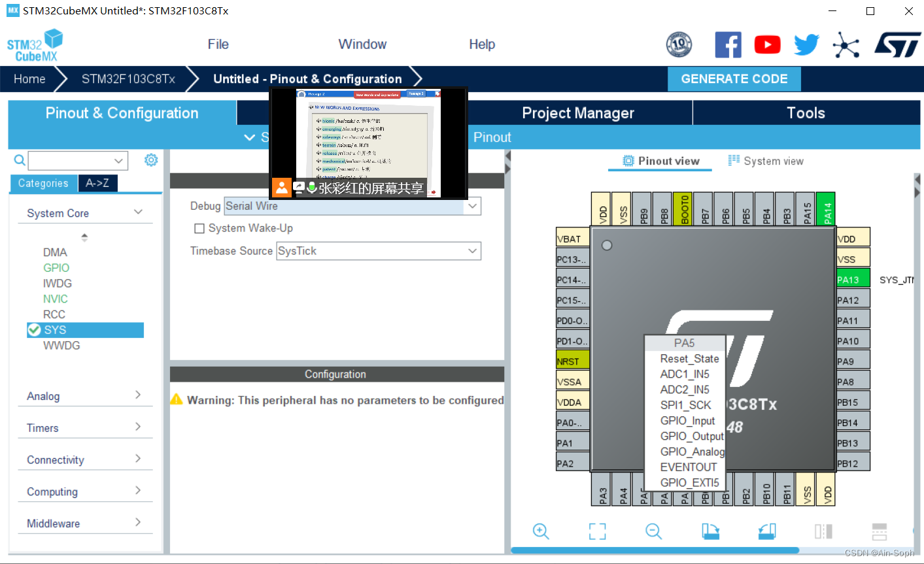The image size is (924, 564).
Task: Select NVIC in System Core list
Action: pyautogui.click(x=56, y=299)
